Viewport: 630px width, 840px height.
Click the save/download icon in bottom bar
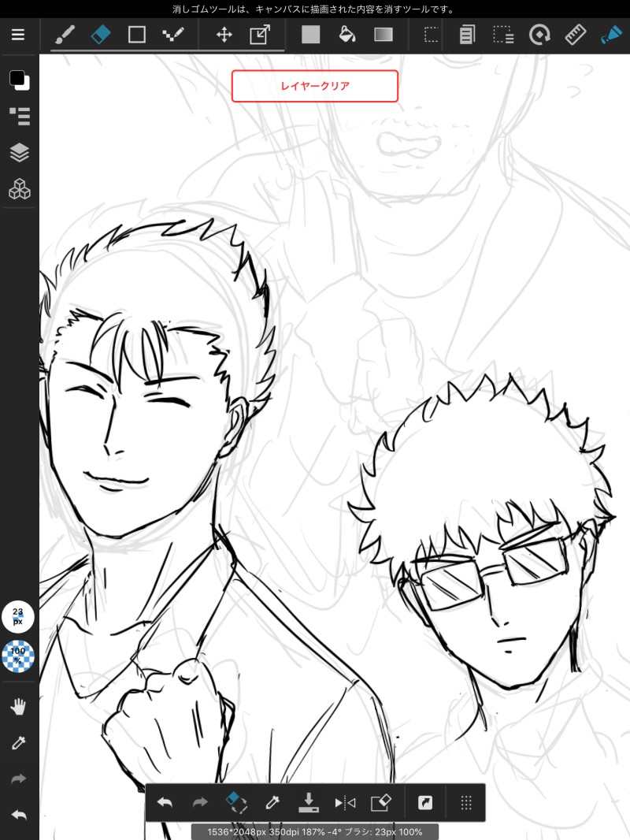pyautogui.click(x=309, y=802)
